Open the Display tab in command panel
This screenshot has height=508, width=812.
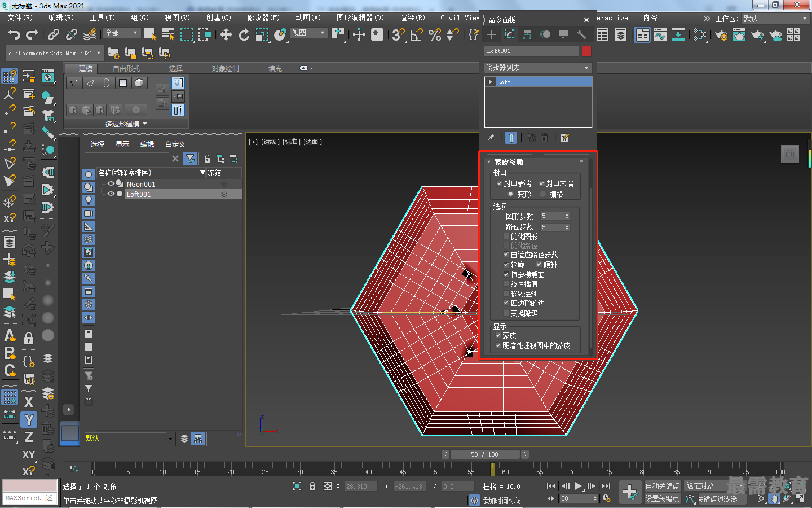coord(563,34)
